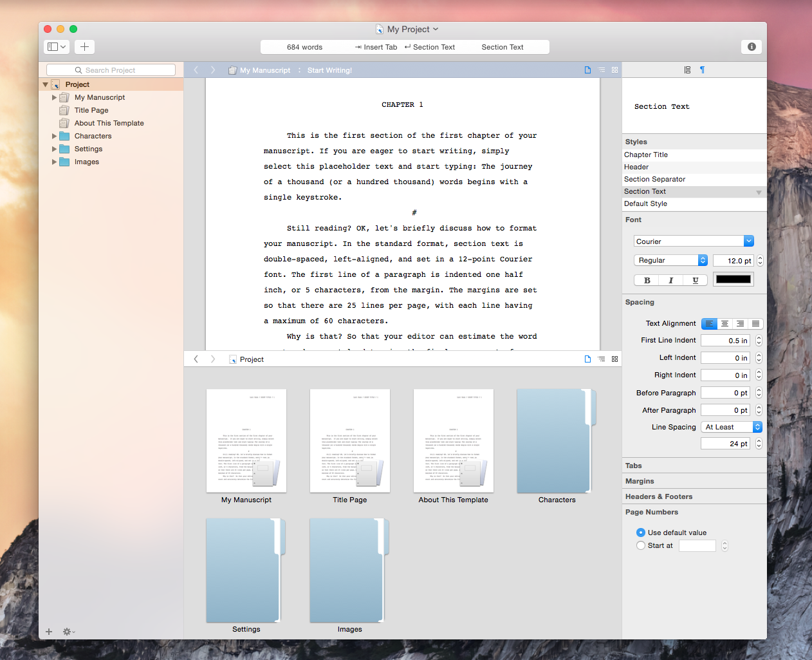The image size is (812, 660).
Task: Open the Characters folder thumbnail
Action: point(557,440)
